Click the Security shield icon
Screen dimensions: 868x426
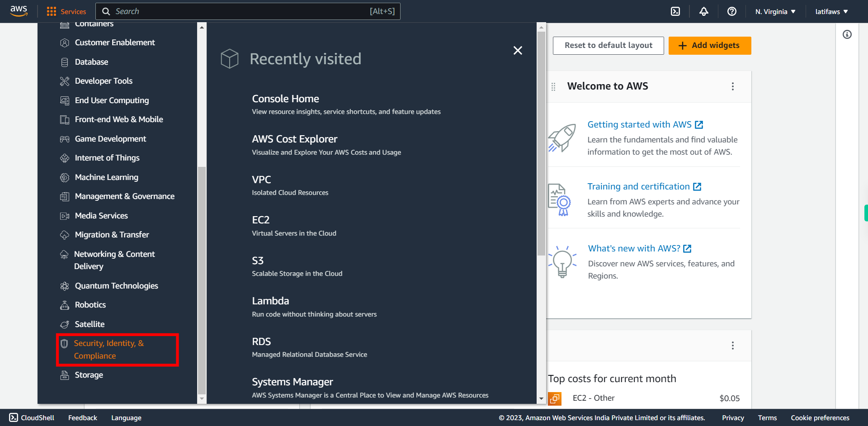click(64, 344)
